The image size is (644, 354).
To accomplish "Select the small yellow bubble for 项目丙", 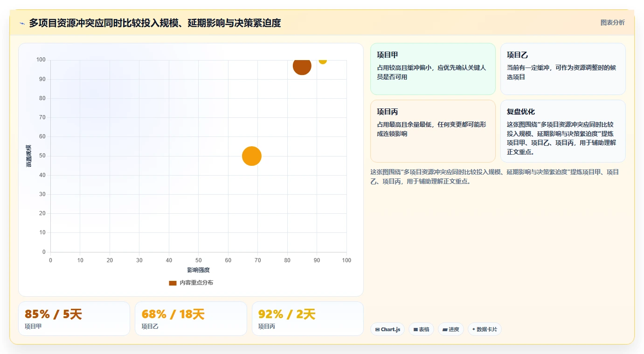I will pyautogui.click(x=323, y=61).
